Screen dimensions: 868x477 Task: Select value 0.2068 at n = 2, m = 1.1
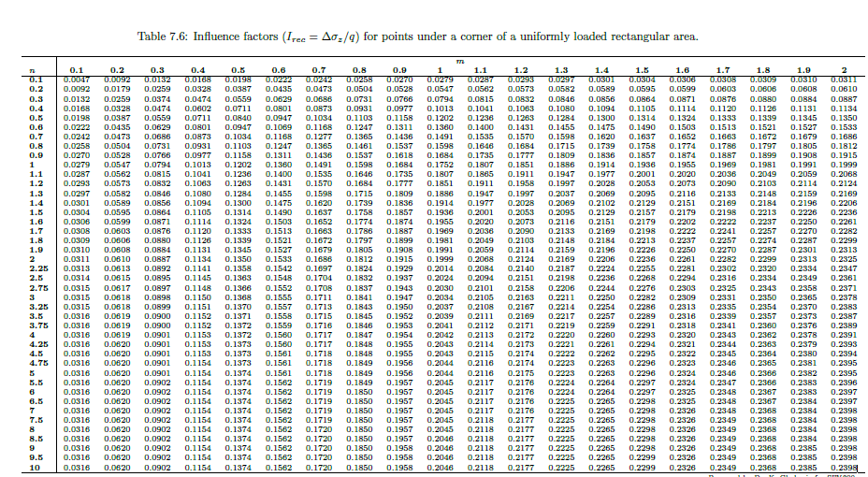(481, 259)
